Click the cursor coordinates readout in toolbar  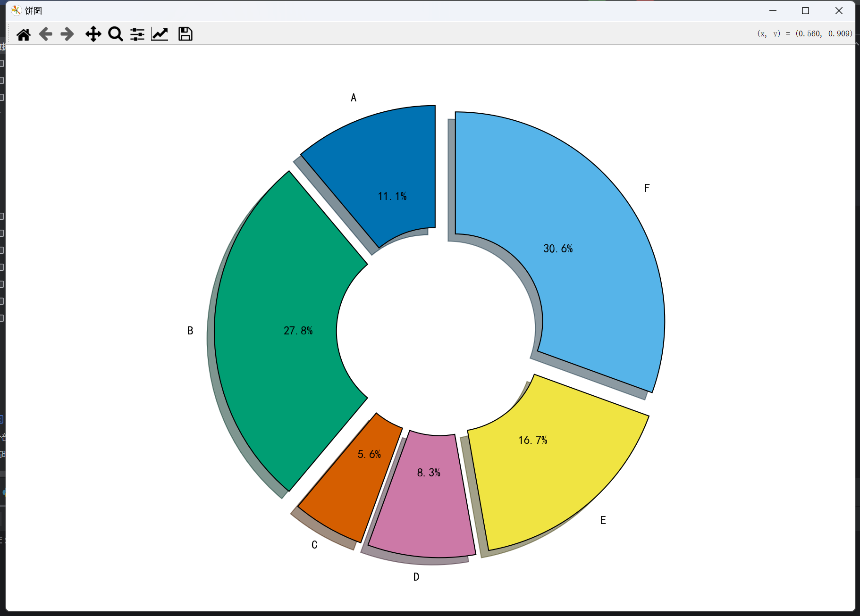805,33
